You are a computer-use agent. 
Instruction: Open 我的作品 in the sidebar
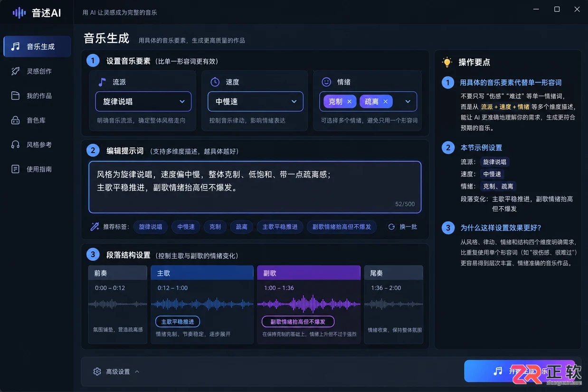click(x=37, y=96)
